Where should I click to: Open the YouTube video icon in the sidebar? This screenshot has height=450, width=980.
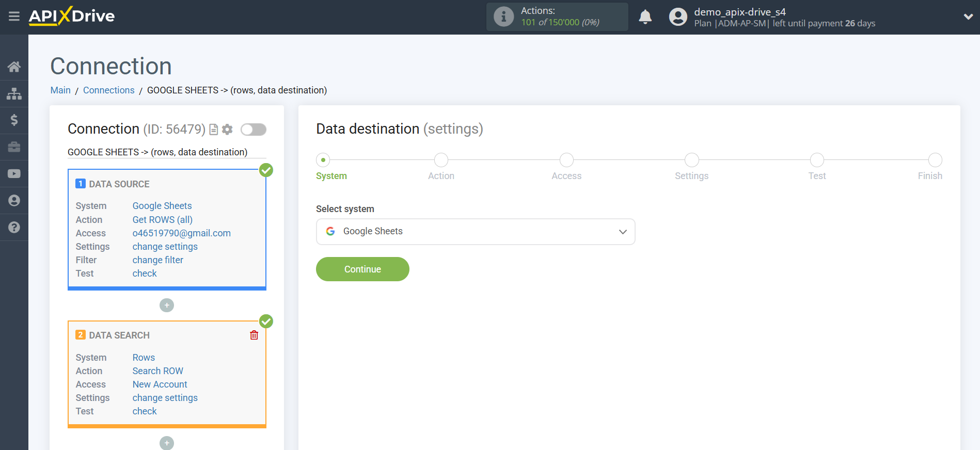point(14,174)
